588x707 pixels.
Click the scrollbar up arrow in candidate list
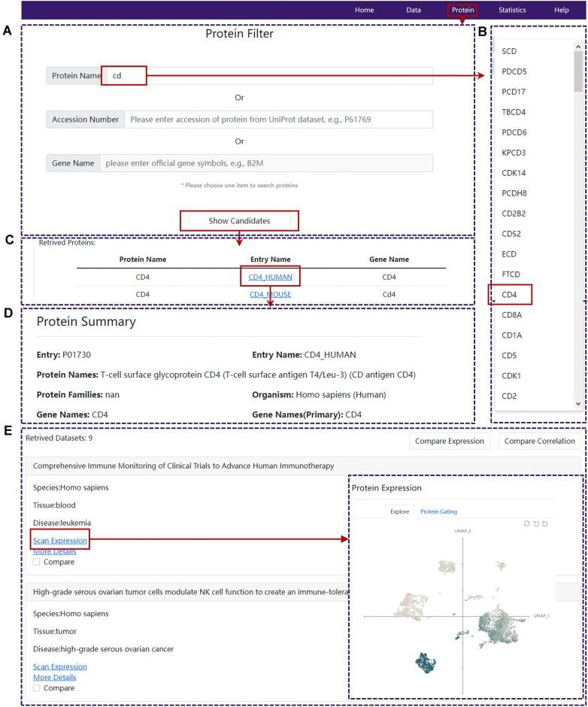coord(578,46)
